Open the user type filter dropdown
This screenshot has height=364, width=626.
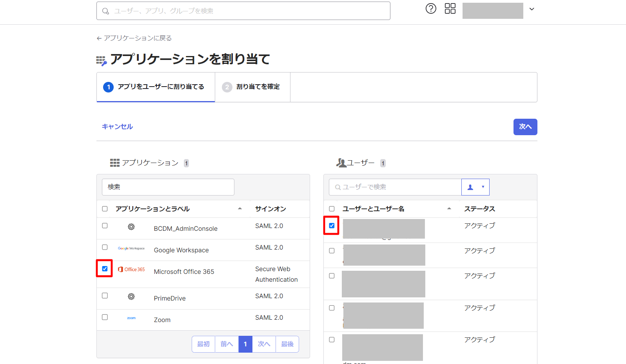click(x=475, y=187)
